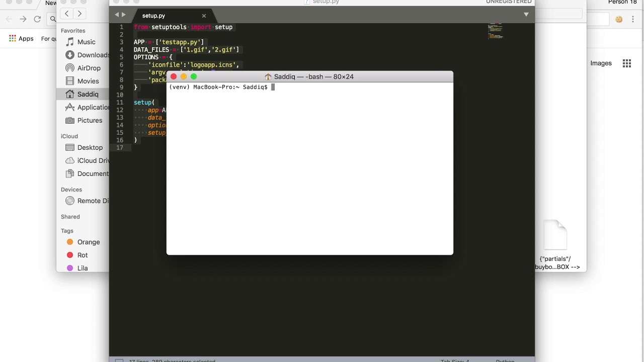Zoom the Terminal window green button
Image resolution: width=644 pixels, height=362 pixels.
[194, 76]
